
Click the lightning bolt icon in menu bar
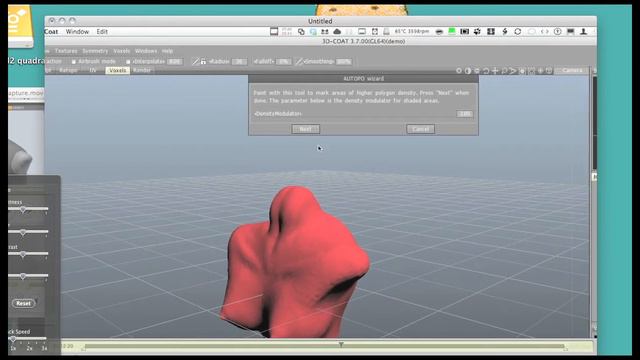click(x=505, y=31)
